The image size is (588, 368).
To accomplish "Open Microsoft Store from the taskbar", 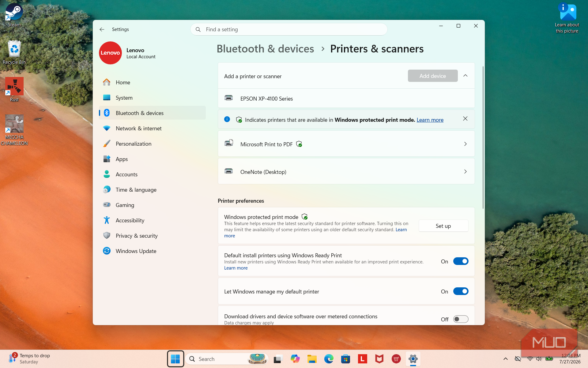I will [346, 359].
